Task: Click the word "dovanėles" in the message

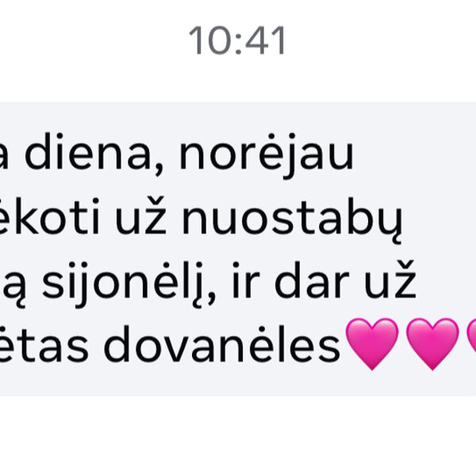Action: coord(222,344)
